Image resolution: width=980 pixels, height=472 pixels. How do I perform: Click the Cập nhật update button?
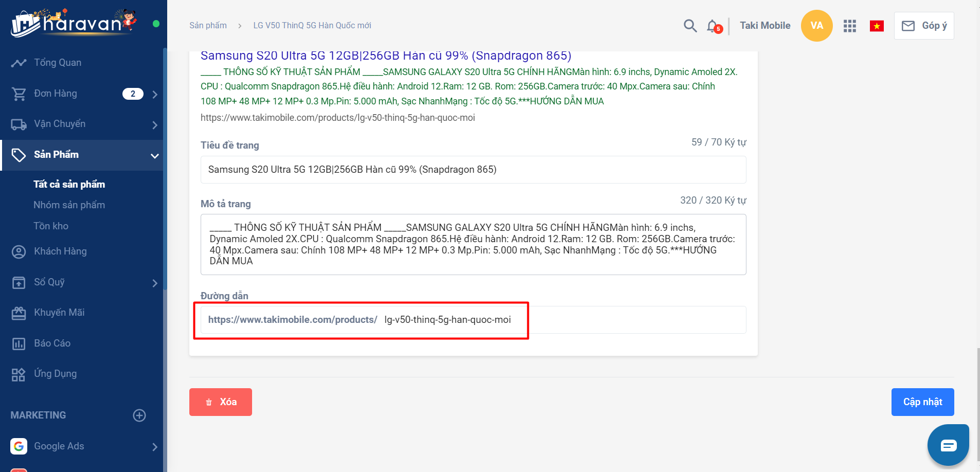click(922, 402)
